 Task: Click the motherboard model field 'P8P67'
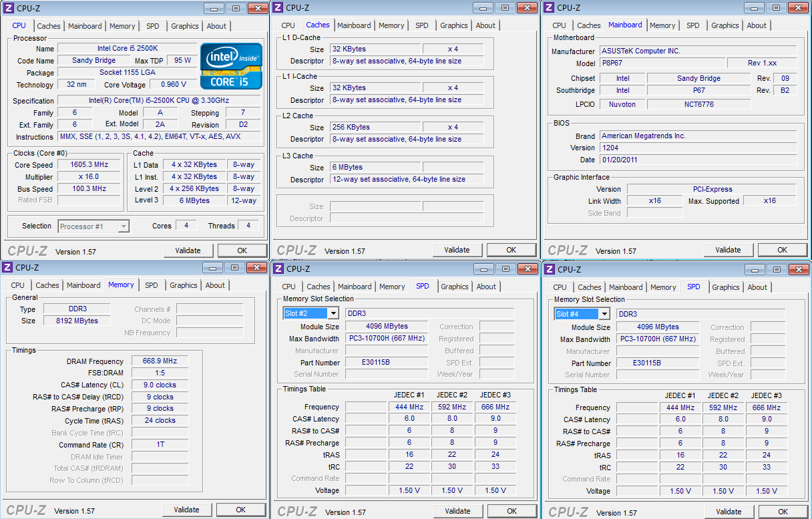tap(661, 63)
